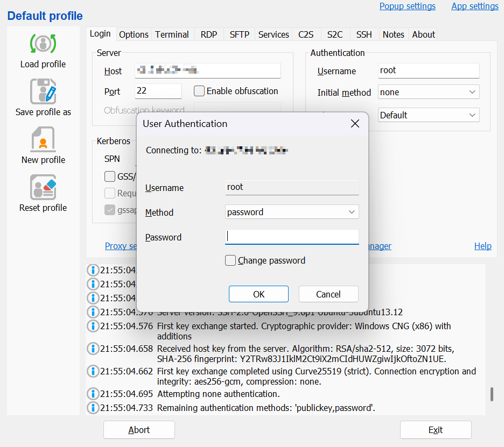Toggle the GSS checkbox under Kerberos
Screen dimensions: 504x447
pos(110,176)
